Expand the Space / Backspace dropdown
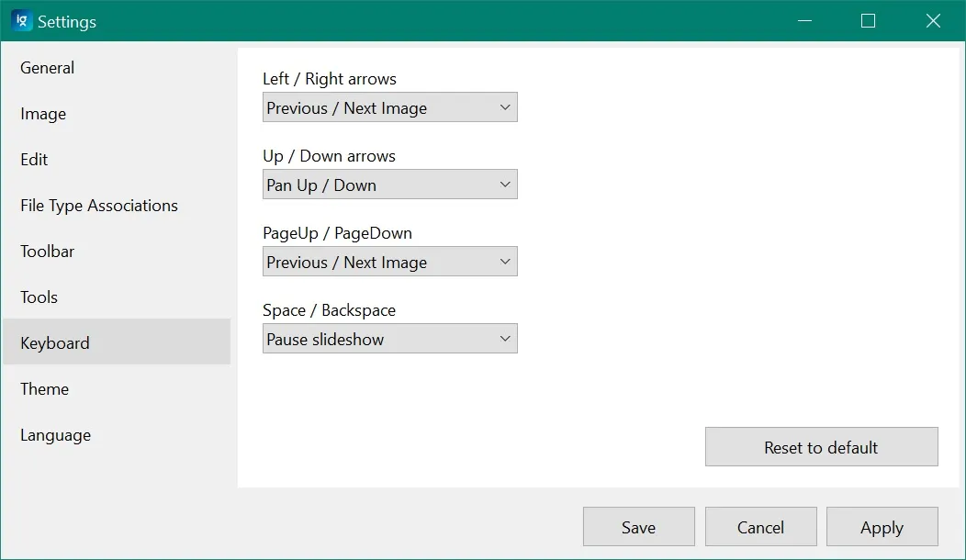The width and height of the screenshot is (966, 560). point(390,338)
